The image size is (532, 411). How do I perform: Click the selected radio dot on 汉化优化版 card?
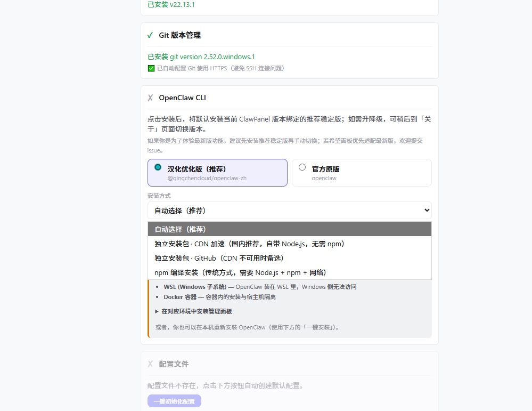[x=157, y=167]
